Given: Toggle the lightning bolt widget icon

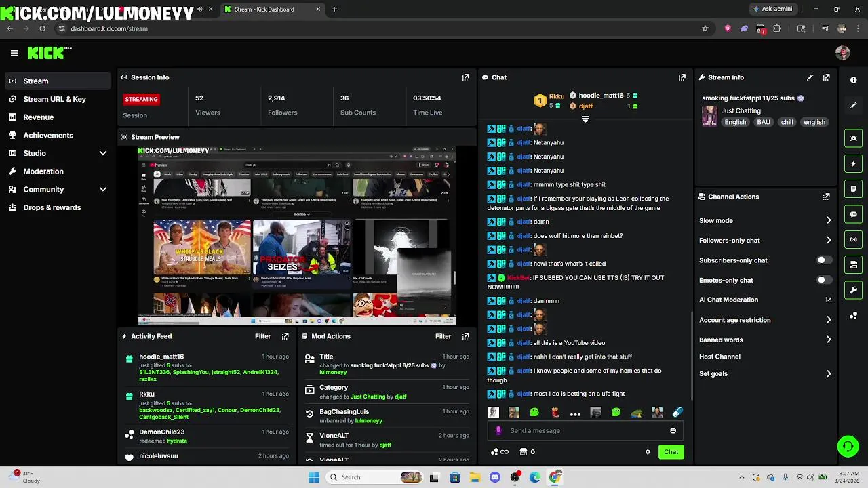Looking at the screenshot, I should [853, 163].
